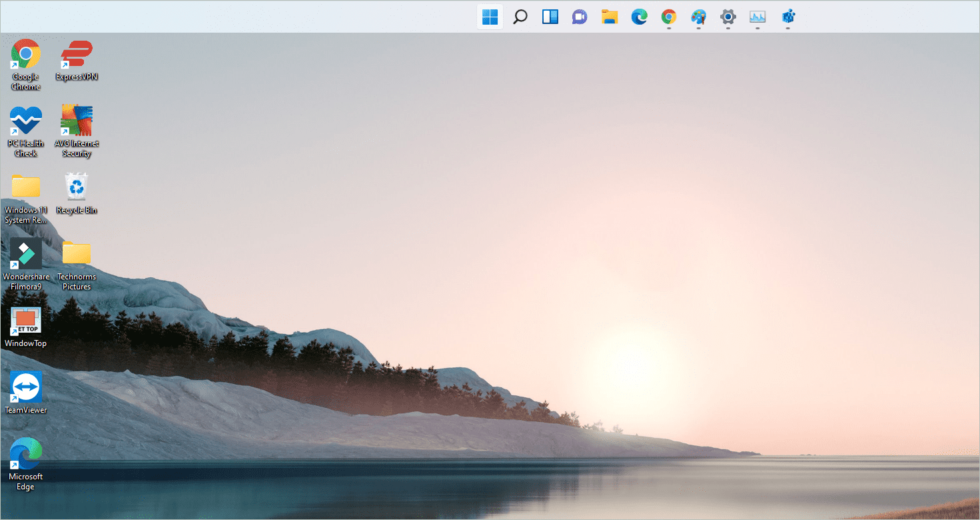Open Microsoft Teams Chat from the taskbar
This screenshot has height=520, width=980.
tap(579, 17)
